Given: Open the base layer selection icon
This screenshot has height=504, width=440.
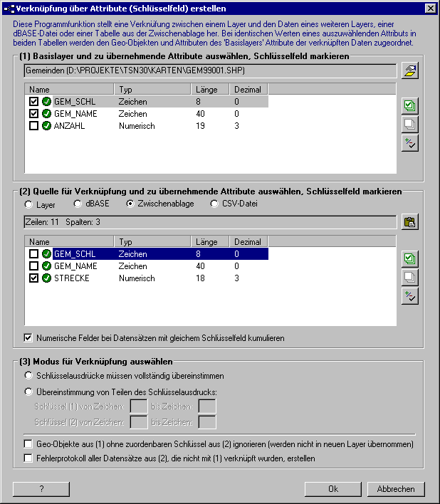Looking at the screenshot, I should pos(410,70).
